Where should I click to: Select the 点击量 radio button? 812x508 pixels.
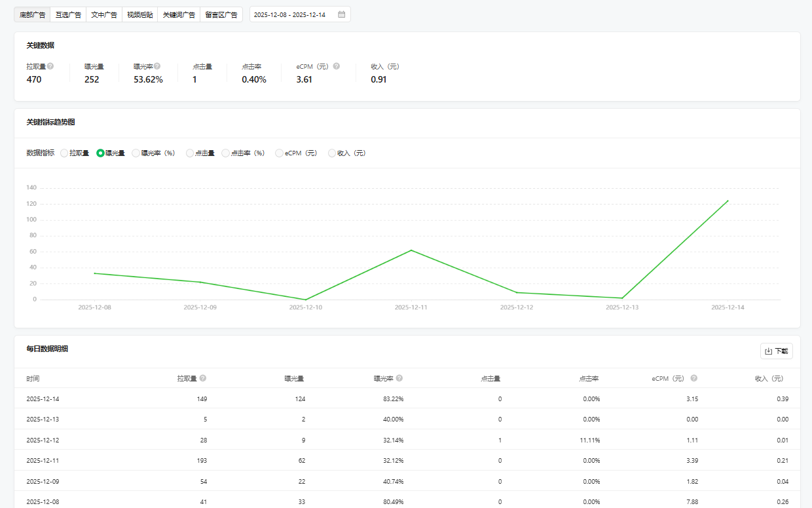point(190,153)
